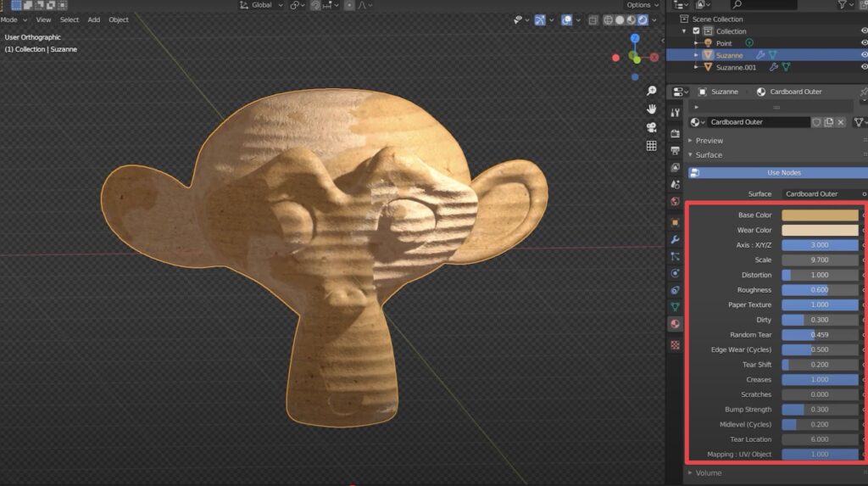
Task: Collapse the Surface panel
Action: coord(709,155)
